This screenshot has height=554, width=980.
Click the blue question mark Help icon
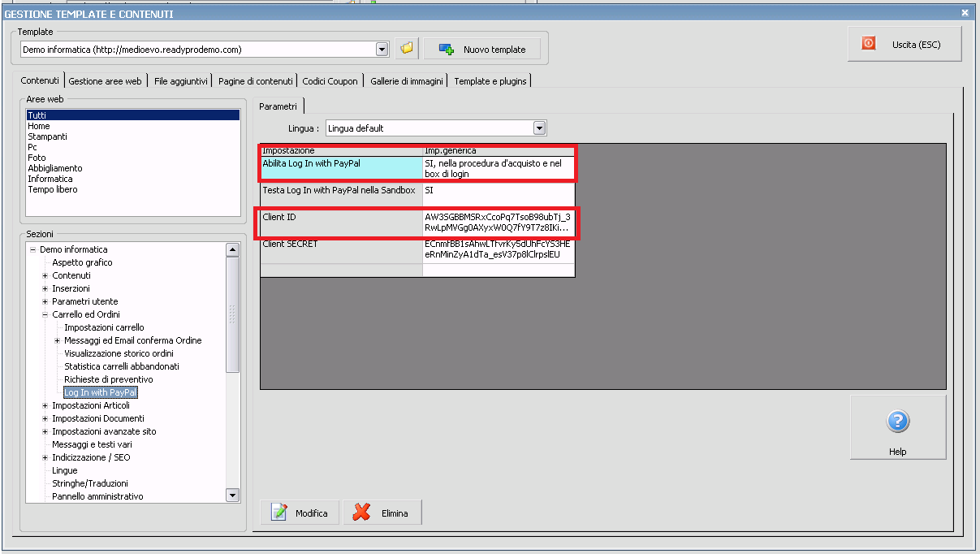tap(898, 421)
